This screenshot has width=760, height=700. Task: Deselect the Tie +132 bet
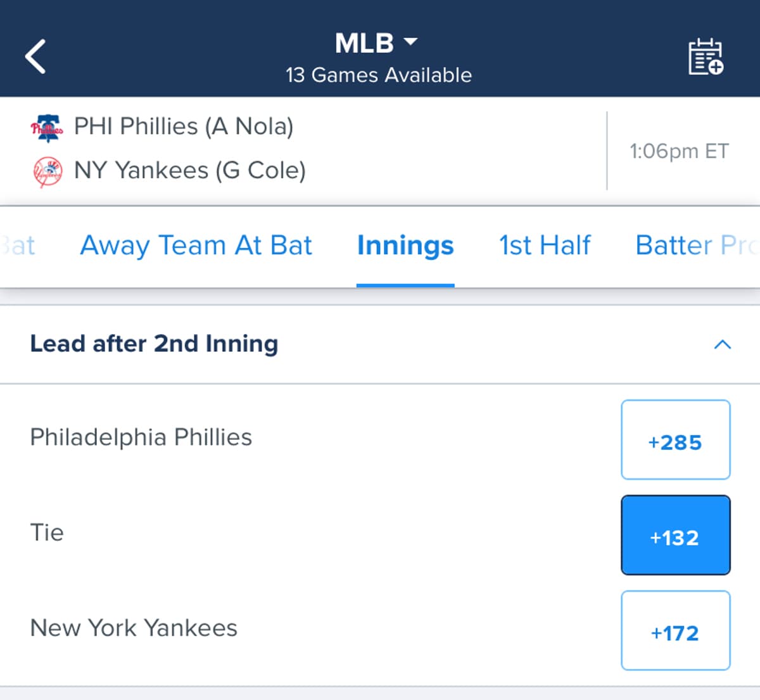pyautogui.click(x=675, y=535)
